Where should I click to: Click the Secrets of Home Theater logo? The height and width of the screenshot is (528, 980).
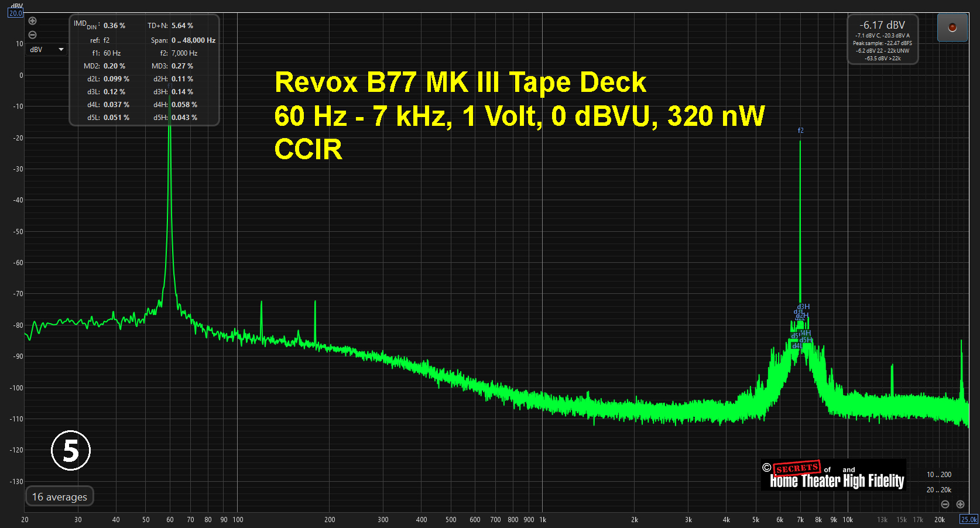coord(834,475)
